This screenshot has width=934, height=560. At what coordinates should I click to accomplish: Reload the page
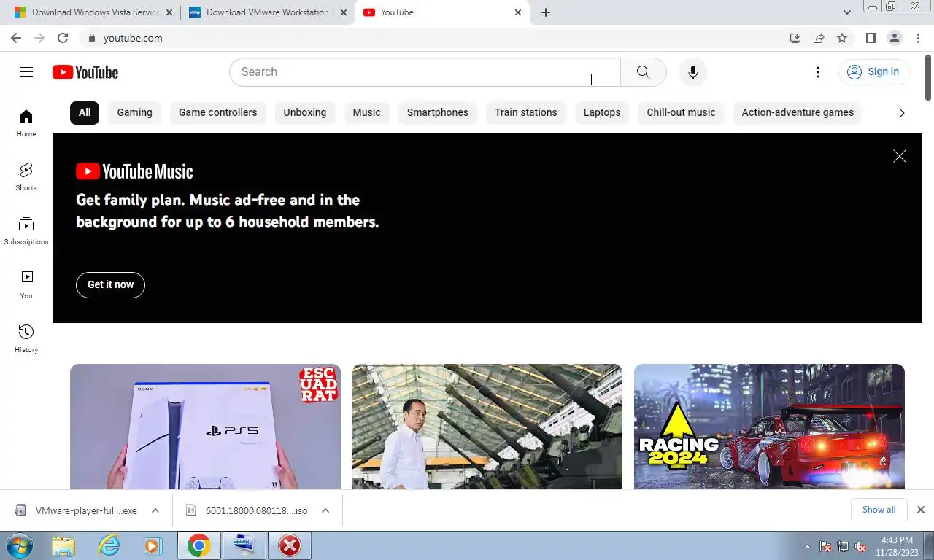[x=63, y=38]
